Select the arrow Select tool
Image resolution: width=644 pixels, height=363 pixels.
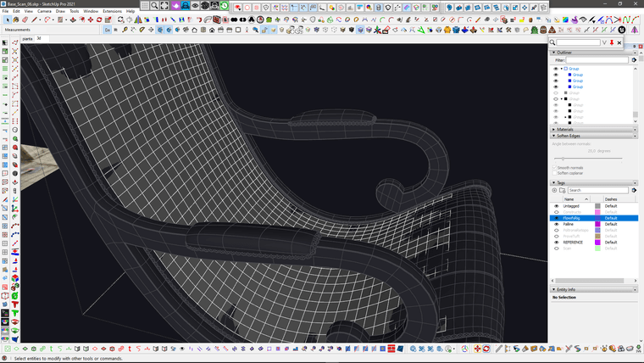(x=7, y=20)
